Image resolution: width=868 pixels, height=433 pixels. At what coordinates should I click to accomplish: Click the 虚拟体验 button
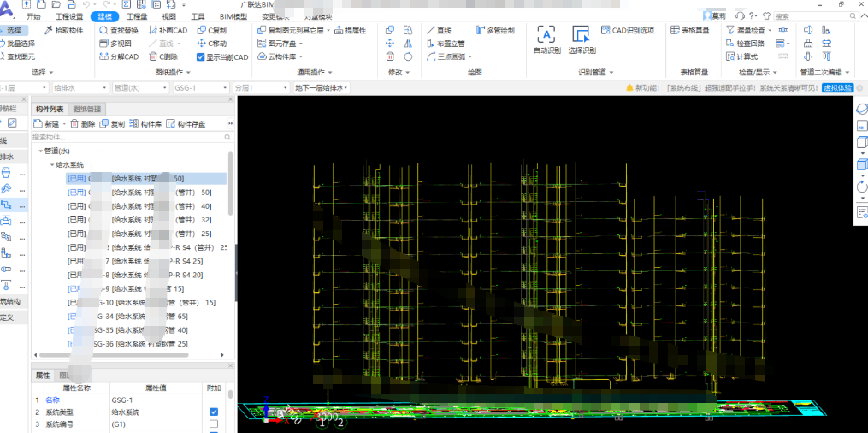[x=837, y=88]
